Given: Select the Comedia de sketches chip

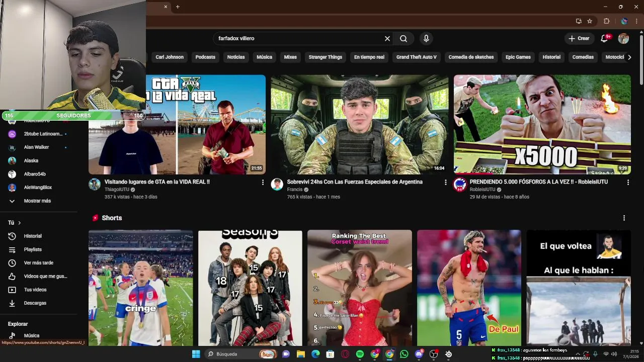Looking at the screenshot, I should tap(471, 57).
